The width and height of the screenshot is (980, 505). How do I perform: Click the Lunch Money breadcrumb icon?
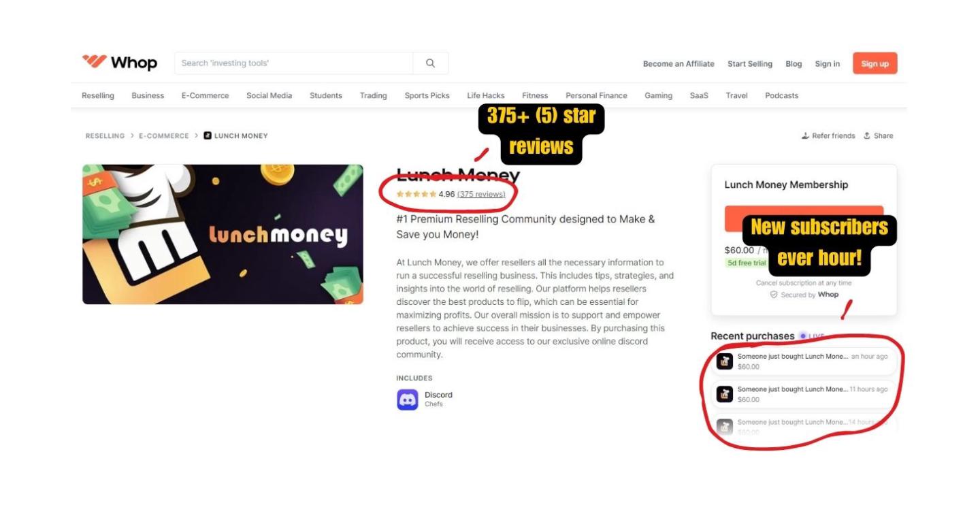tap(208, 135)
